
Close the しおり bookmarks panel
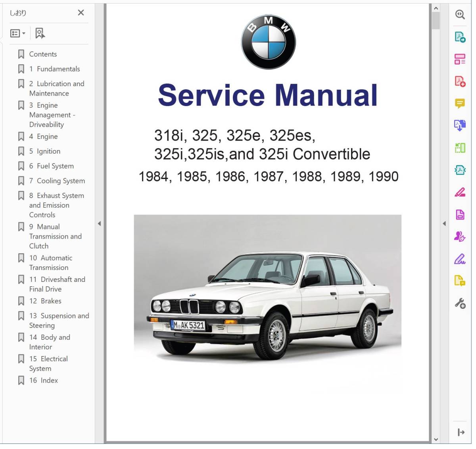coord(81,13)
